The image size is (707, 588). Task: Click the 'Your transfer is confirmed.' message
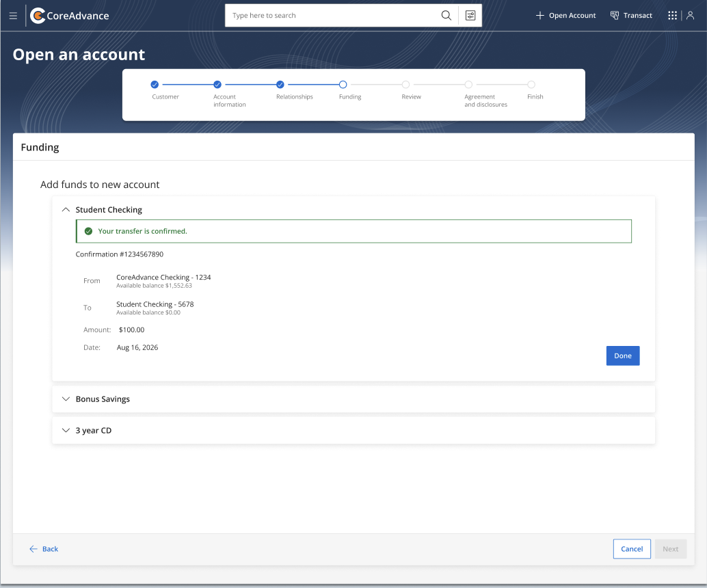pyautogui.click(x=142, y=231)
